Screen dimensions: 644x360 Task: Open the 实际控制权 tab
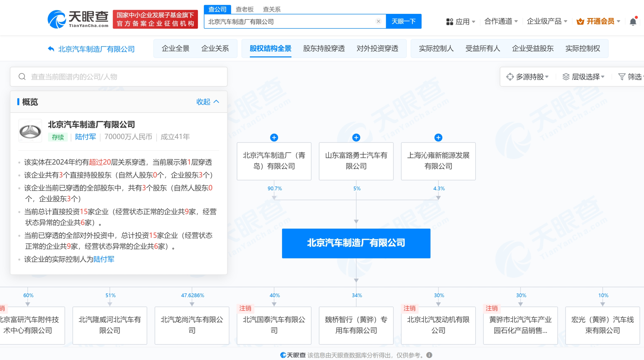coord(583,49)
